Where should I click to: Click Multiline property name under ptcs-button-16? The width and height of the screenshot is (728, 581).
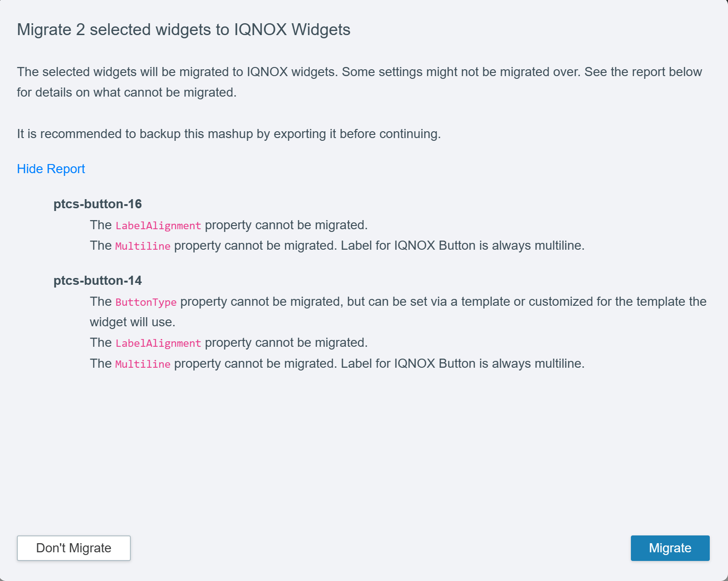[x=143, y=246]
